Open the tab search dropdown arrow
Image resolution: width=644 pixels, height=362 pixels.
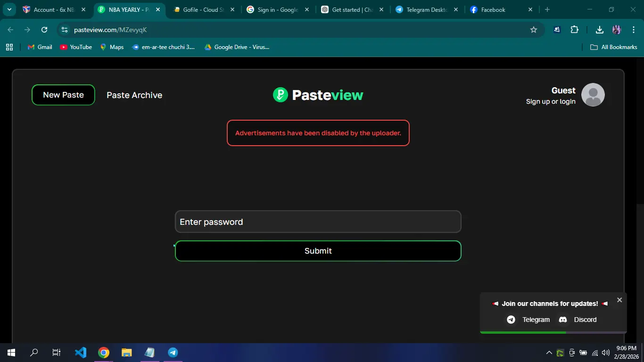click(9, 9)
